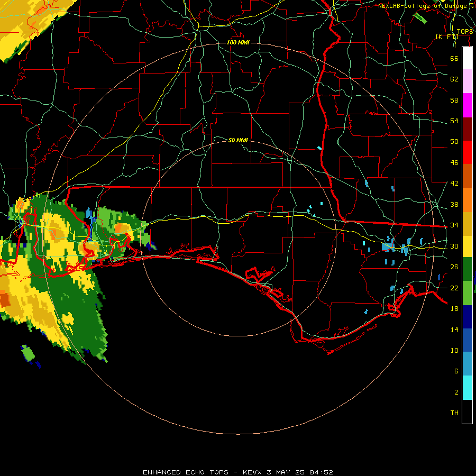Pick the gold swatch in the legend
This screenshot has height=476, width=476.
coord(467,224)
